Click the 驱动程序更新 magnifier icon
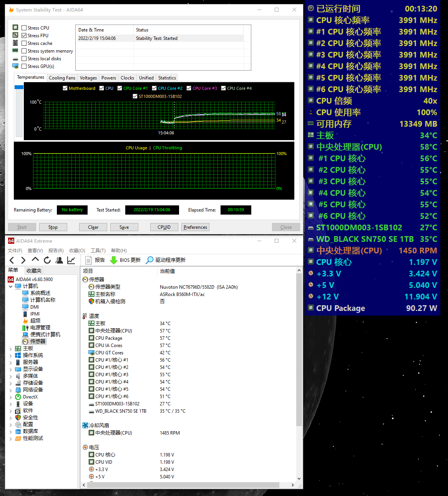Viewport: 448px width, 496px height. (149, 260)
